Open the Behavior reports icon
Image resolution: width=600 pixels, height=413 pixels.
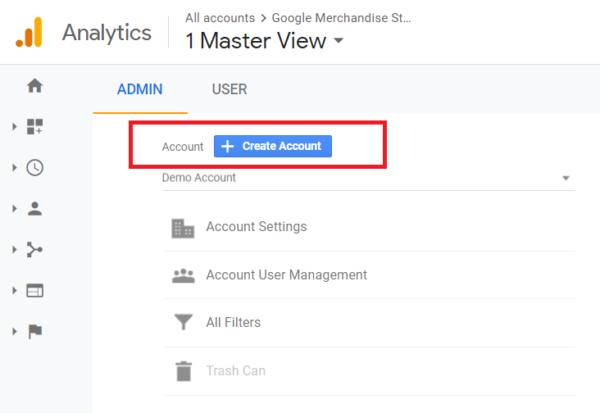pos(35,291)
